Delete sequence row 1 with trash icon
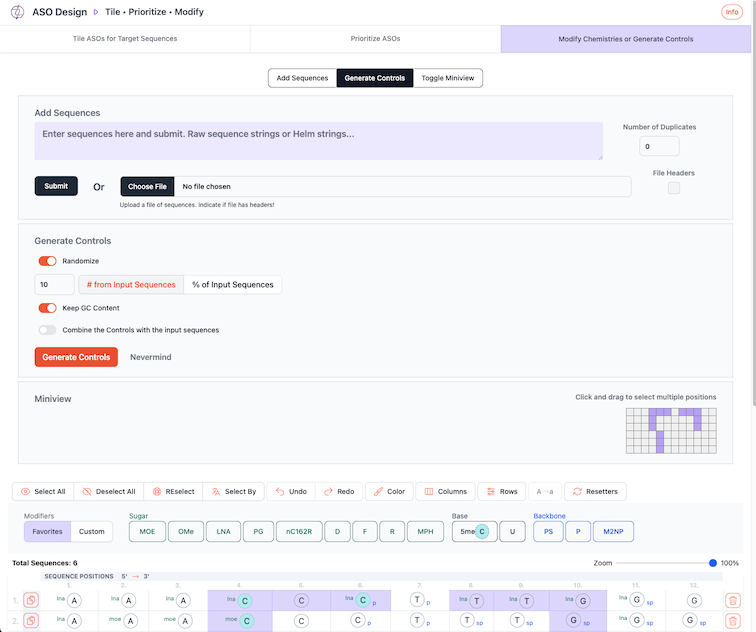756x632 pixels. [733, 600]
